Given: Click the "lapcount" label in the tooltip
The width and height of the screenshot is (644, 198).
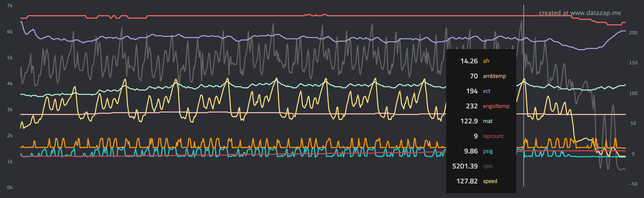Looking at the screenshot, I should pos(493,136).
